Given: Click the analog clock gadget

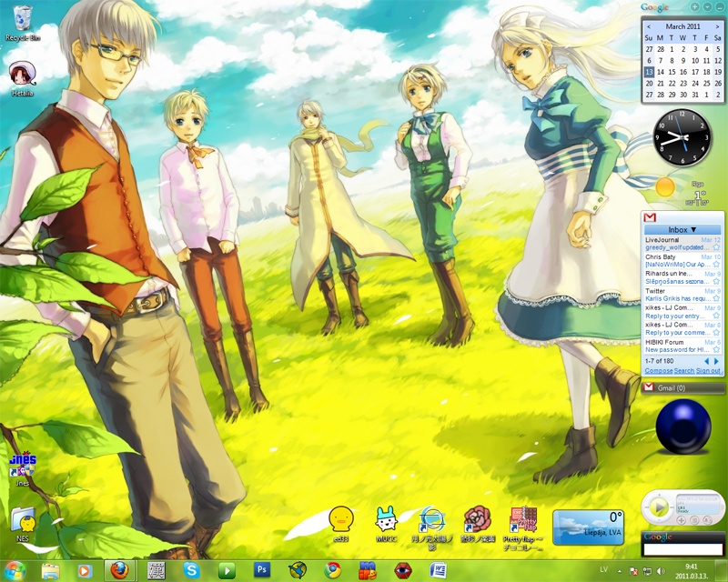Looking at the screenshot, I should [682, 137].
